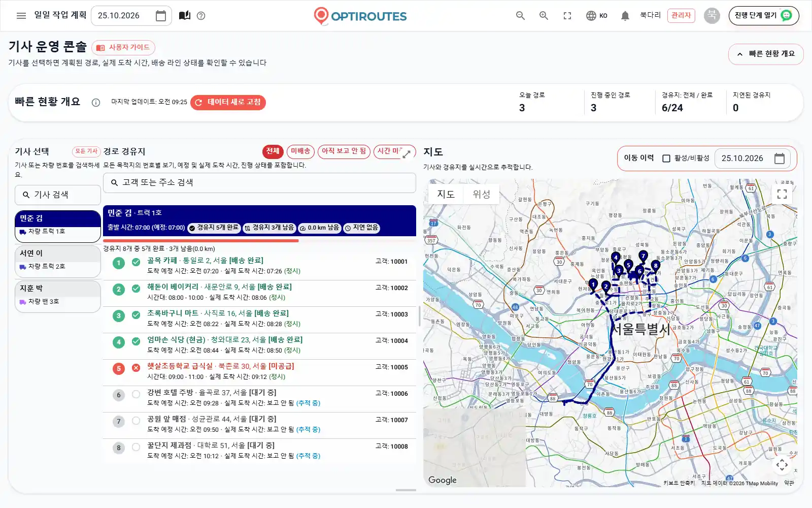Toggle the fullscreen icon in the top bar
This screenshot has height=508, width=812.
pos(567,16)
